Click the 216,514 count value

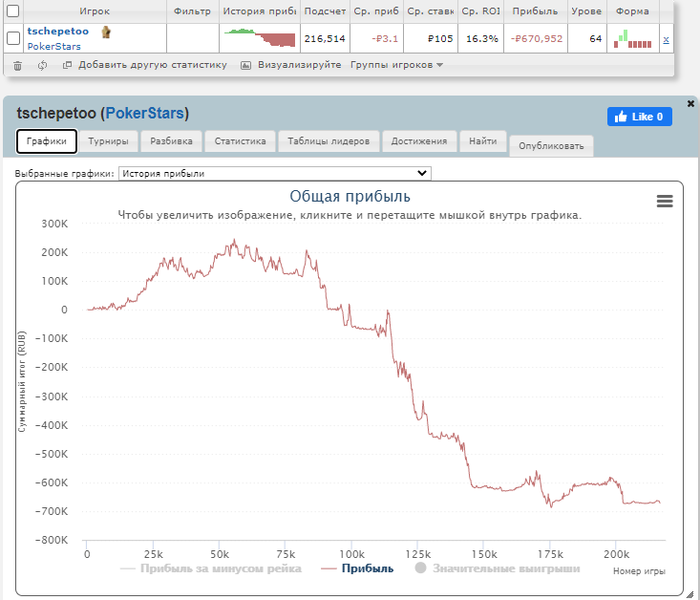tap(325, 39)
